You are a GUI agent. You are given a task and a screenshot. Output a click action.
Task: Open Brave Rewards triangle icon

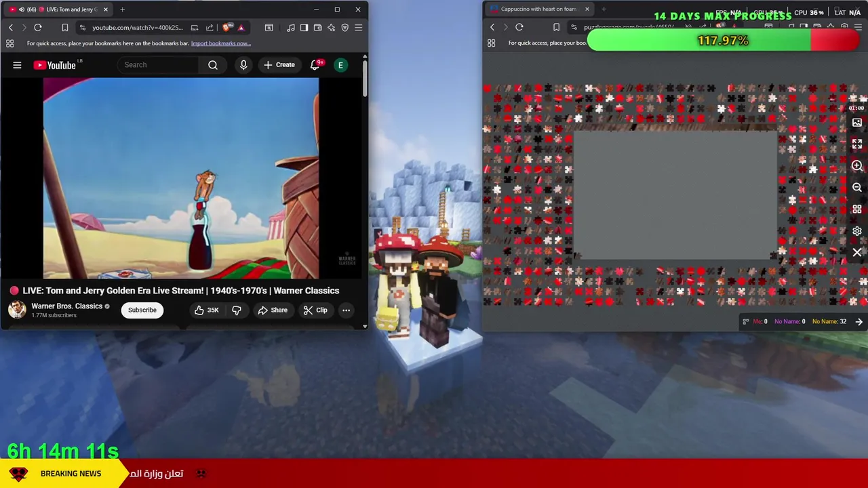click(241, 28)
